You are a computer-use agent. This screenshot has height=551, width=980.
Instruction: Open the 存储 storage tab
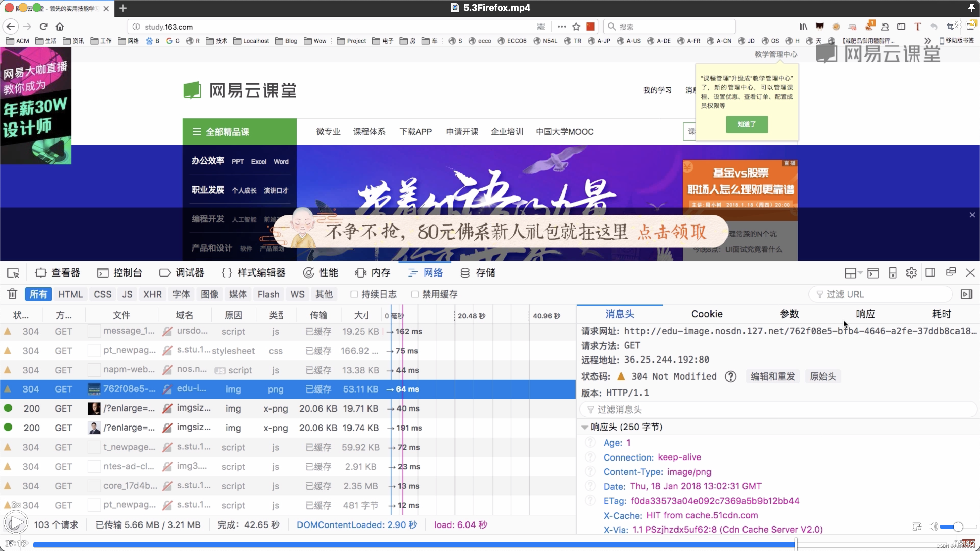point(478,273)
